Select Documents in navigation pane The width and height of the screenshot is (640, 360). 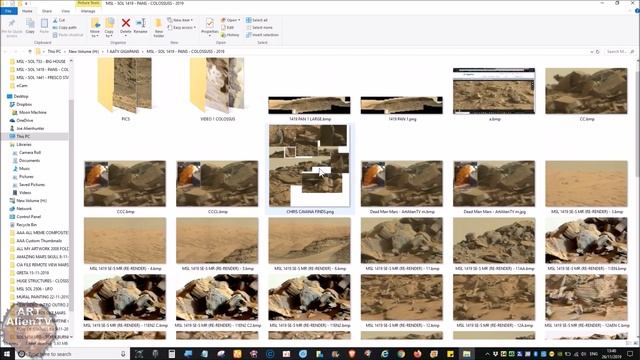pyautogui.click(x=29, y=160)
